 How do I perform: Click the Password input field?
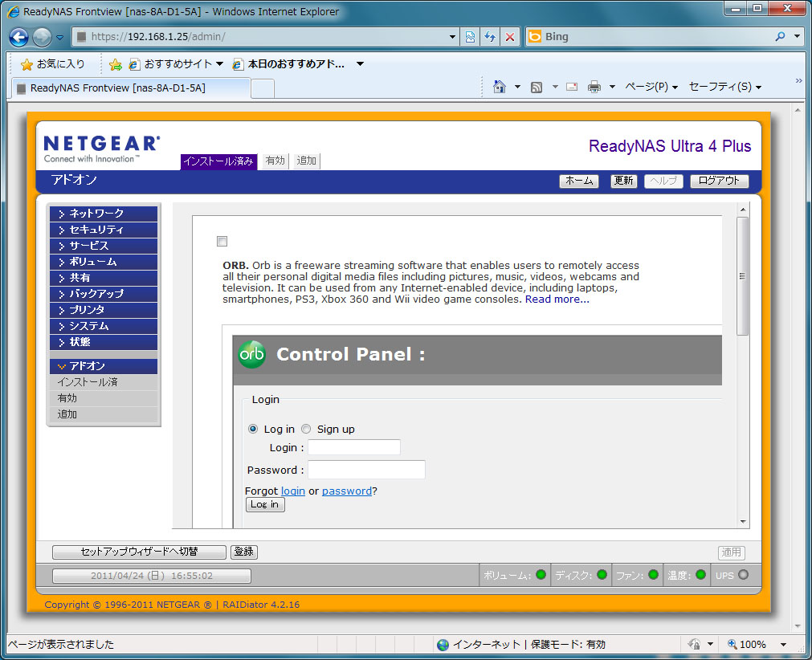tap(366, 470)
